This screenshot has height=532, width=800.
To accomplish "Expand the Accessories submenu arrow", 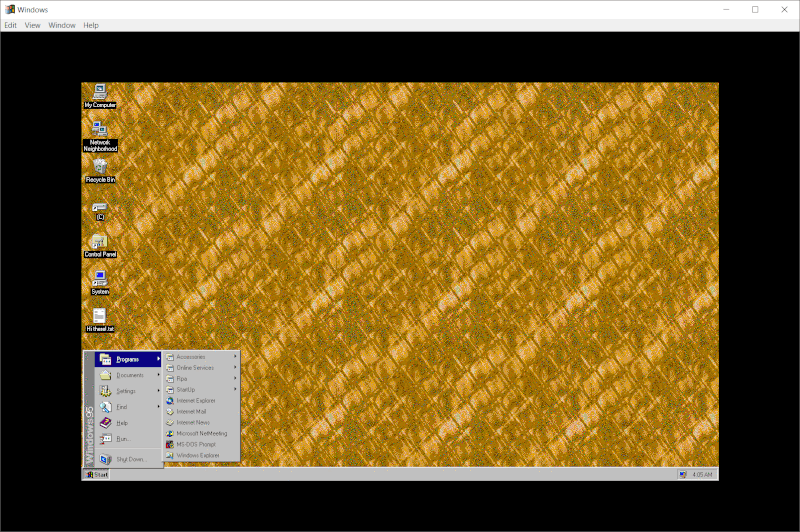I will click(235, 357).
